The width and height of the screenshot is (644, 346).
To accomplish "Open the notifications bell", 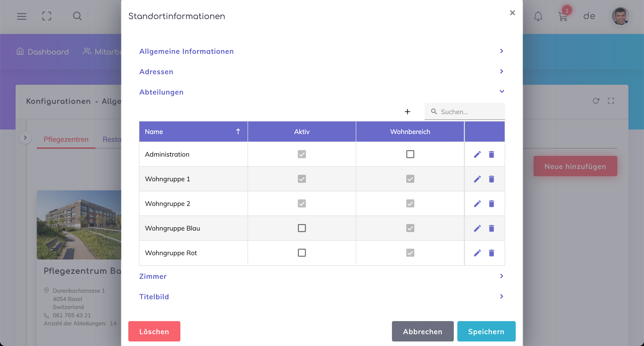I will (538, 16).
